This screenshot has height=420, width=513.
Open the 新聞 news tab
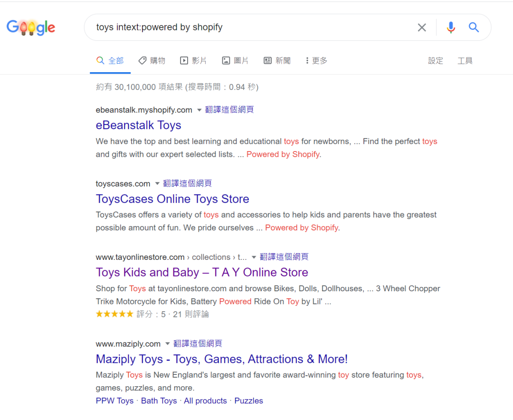click(277, 60)
